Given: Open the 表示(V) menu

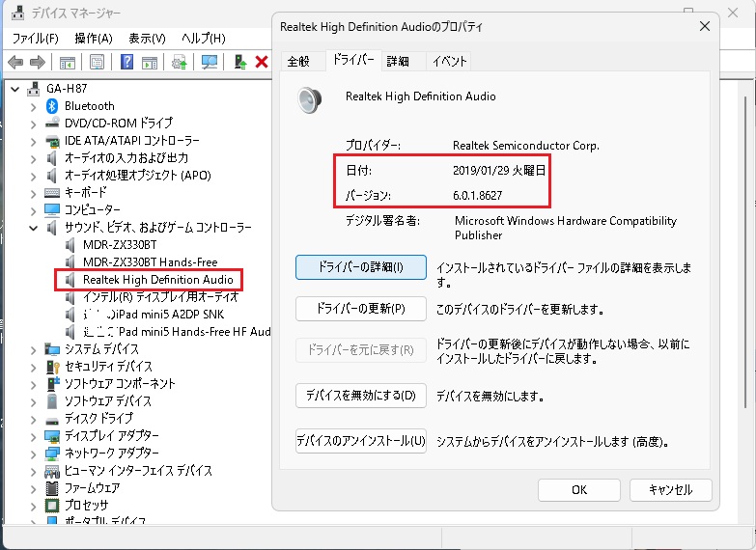Looking at the screenshot, I should [147, 39].
